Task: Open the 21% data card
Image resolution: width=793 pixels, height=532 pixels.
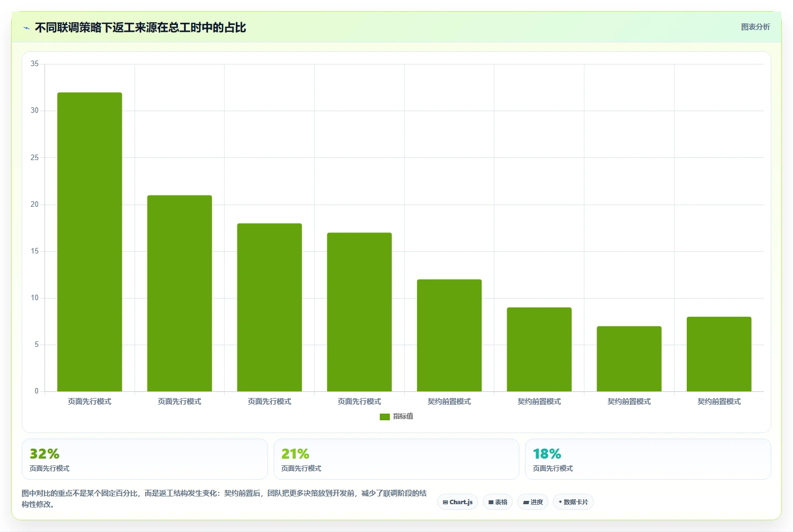Action: click(396, 459)
